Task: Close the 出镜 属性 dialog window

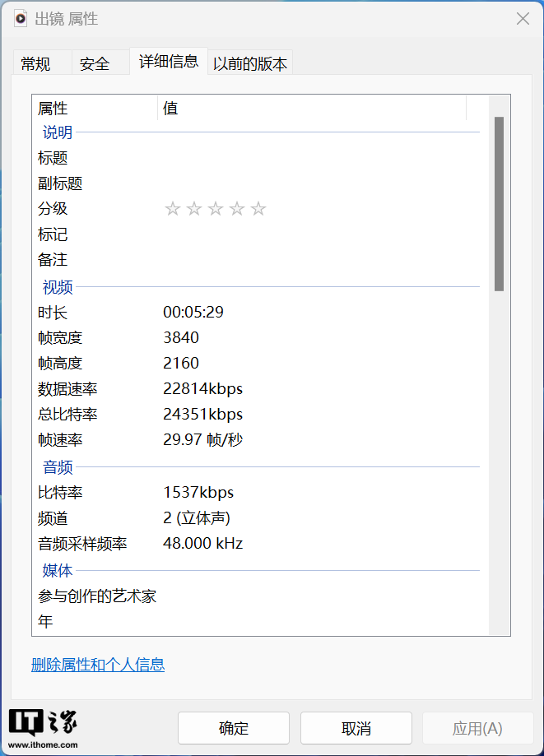Action: point(523,19)
